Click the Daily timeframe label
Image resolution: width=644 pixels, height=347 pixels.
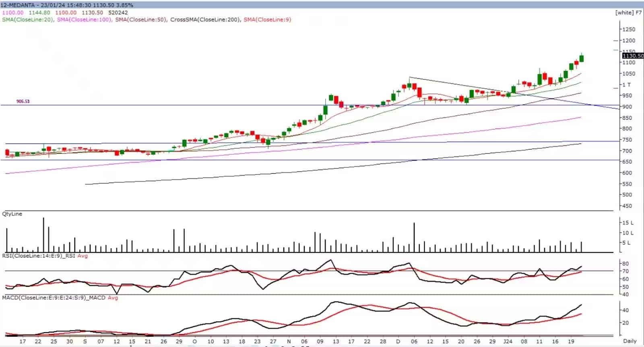tap(630, 341)
